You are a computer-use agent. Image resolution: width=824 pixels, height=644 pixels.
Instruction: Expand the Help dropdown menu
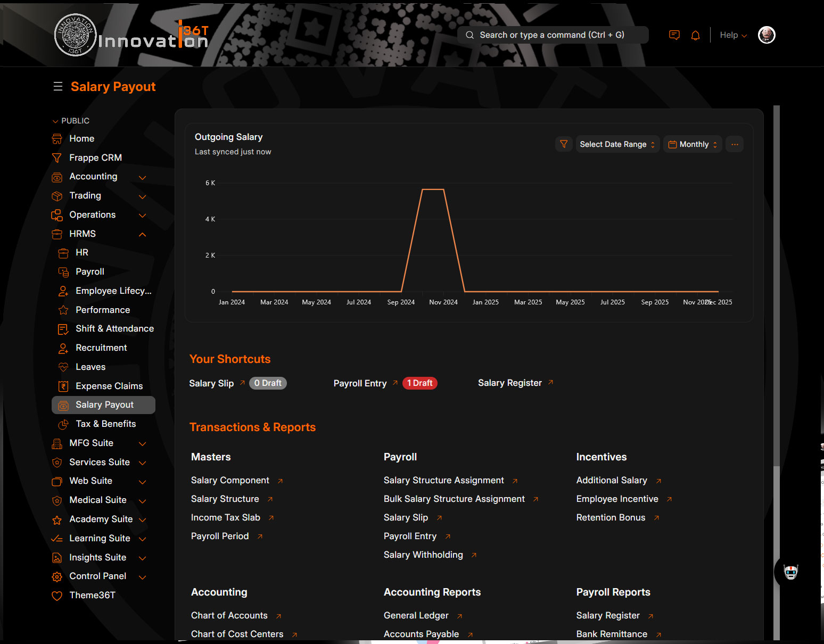point(733,35)
